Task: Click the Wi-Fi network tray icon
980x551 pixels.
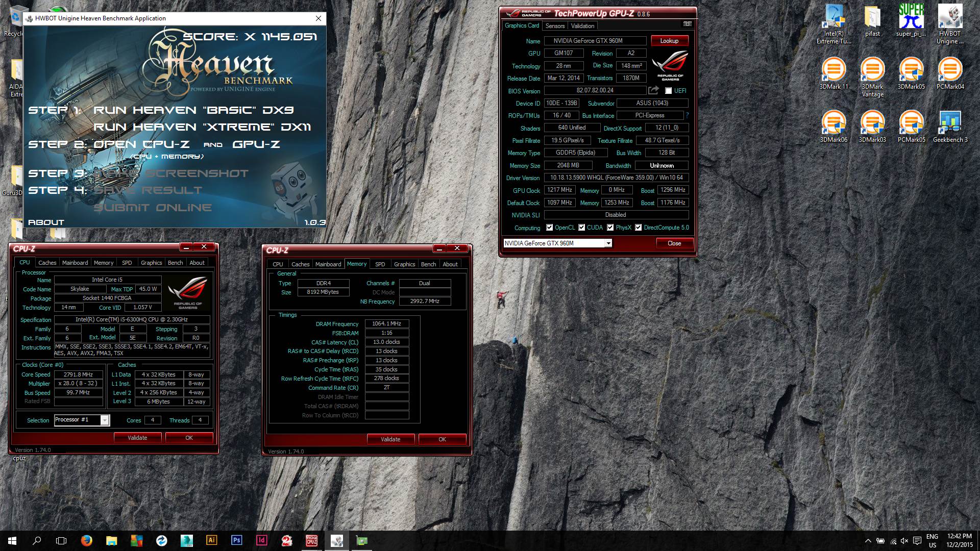Action: (x=893, y=541)
